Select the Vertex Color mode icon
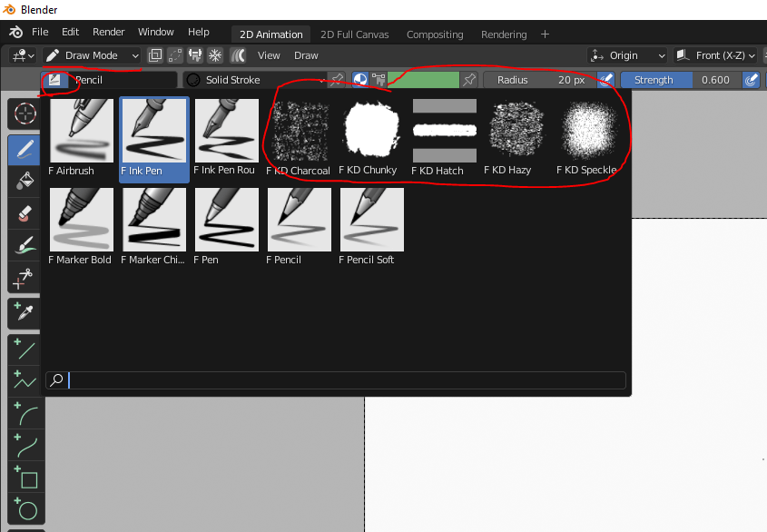The image size is (767, 532). coord(379,80)
